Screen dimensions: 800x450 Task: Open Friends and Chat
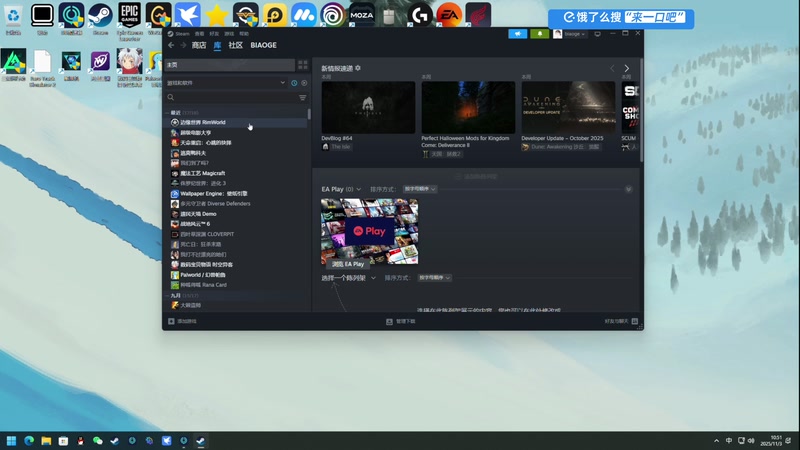click(621, 321)
